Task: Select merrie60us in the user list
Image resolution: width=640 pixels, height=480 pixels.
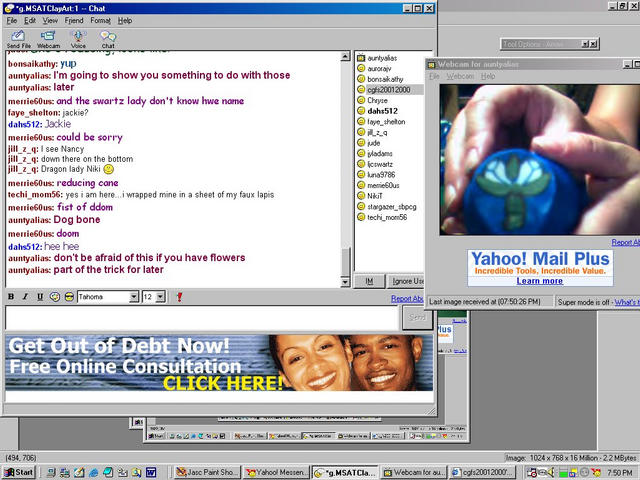Action: click(383, 185)
